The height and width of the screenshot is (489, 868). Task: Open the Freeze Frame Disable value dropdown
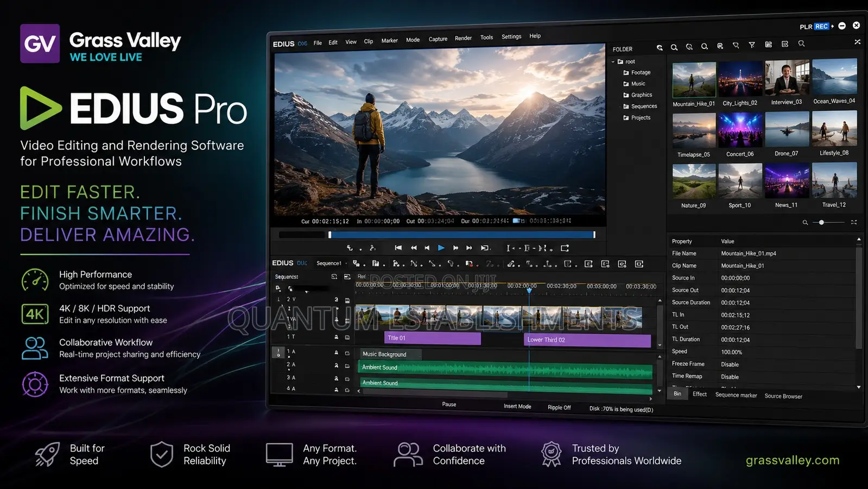(730, 365)
